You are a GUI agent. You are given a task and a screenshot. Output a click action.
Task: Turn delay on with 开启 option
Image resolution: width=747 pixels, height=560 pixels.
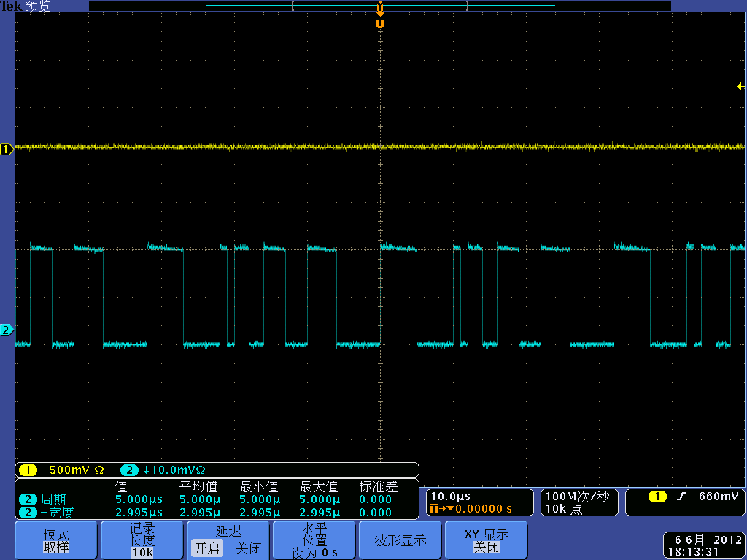click(207, 548)
